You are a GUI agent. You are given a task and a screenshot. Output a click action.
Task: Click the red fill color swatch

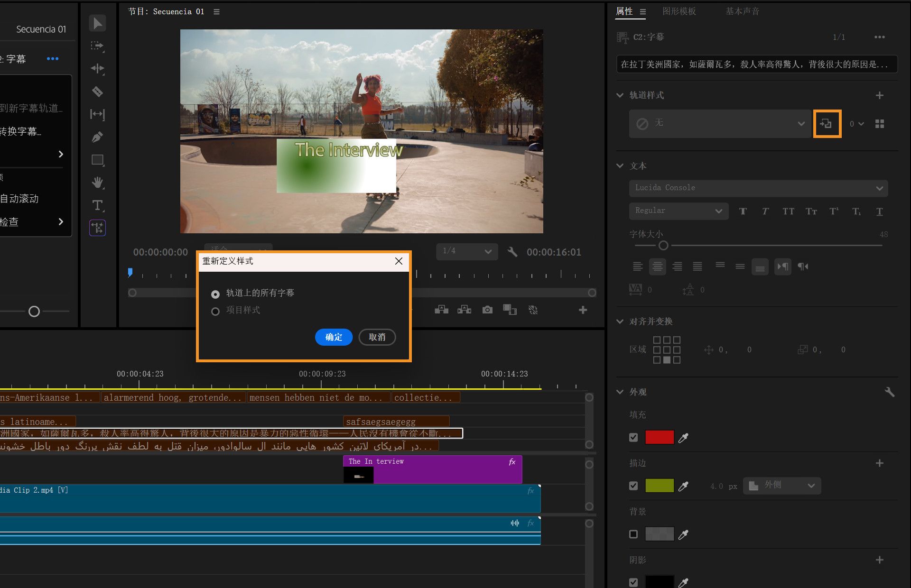(659, 437)
